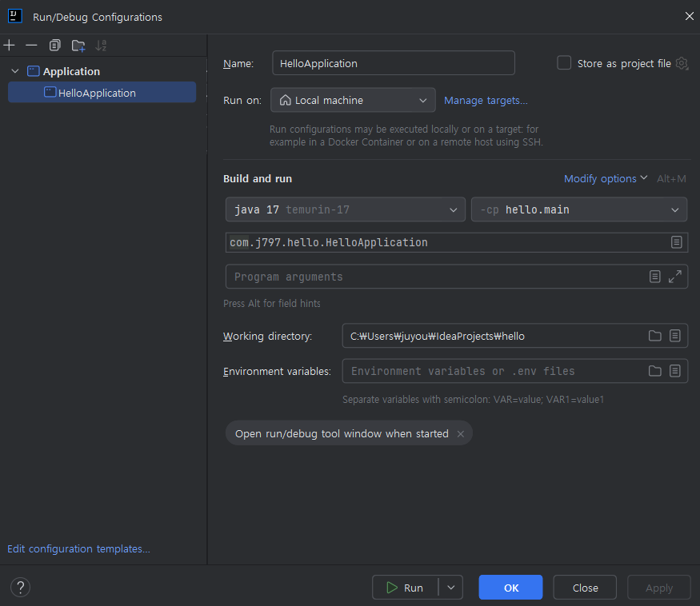Viewport: 700px width, 606px height.
Task: Click the Manage targets link
Action: point(486,101)
